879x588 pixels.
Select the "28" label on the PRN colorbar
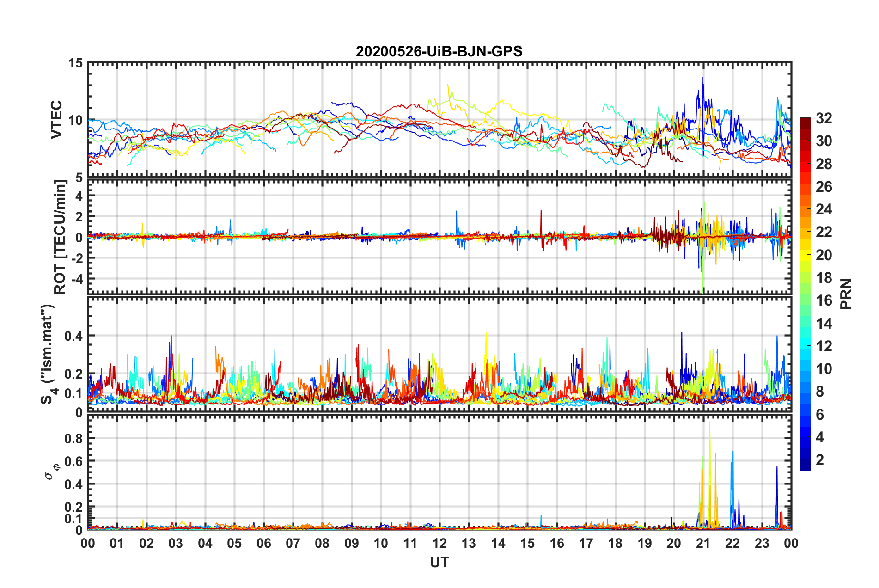[824, 164]
